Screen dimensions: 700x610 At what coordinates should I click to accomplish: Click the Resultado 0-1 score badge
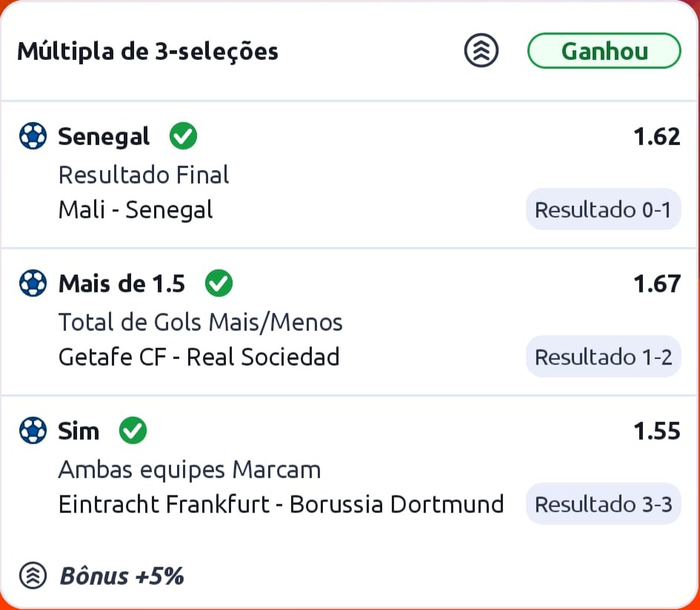603,210
